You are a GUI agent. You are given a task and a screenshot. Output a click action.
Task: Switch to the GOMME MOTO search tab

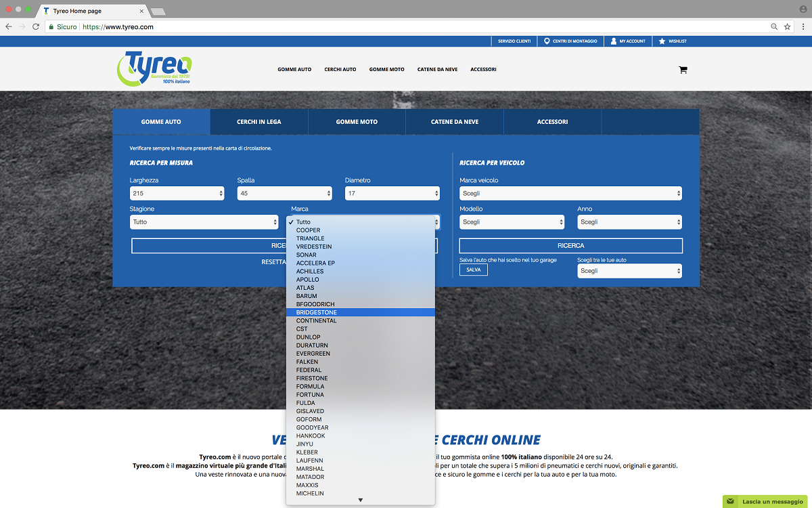357,122
